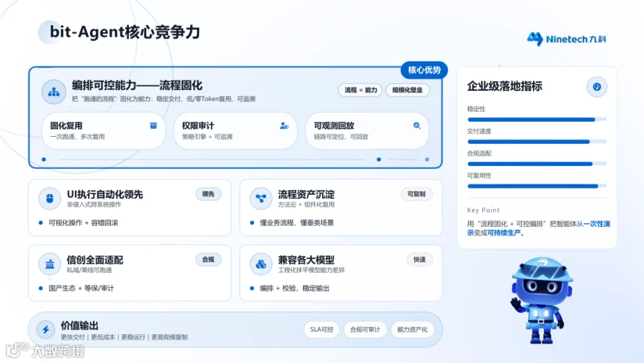This screenshot has height=363, width=644.
Task: Click the 价值输出 heading
Action: click(79, 326)
